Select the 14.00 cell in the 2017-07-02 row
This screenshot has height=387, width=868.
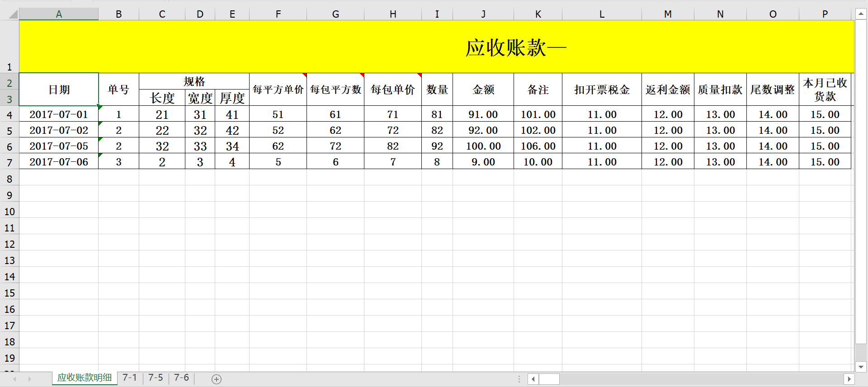pos(773,130)
